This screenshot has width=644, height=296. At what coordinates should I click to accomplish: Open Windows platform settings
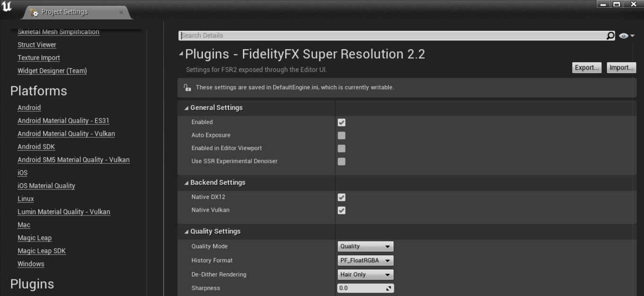[31, 264]
